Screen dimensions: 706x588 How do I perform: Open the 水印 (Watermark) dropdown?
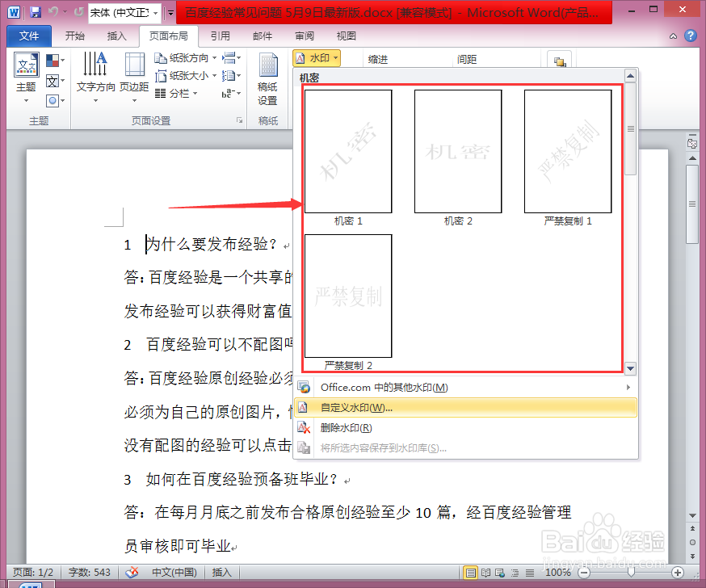[317, 58]
